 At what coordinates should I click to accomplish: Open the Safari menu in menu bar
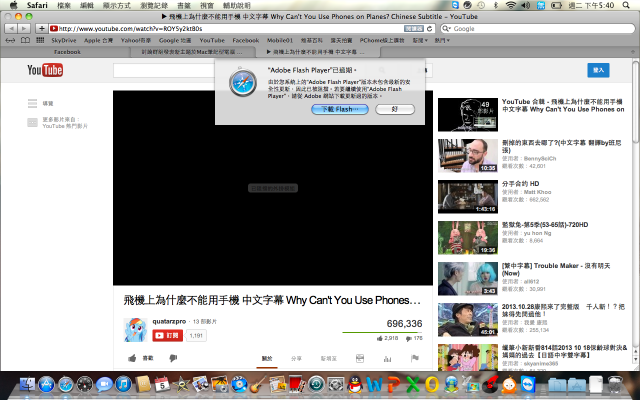(x=37, y=5)
